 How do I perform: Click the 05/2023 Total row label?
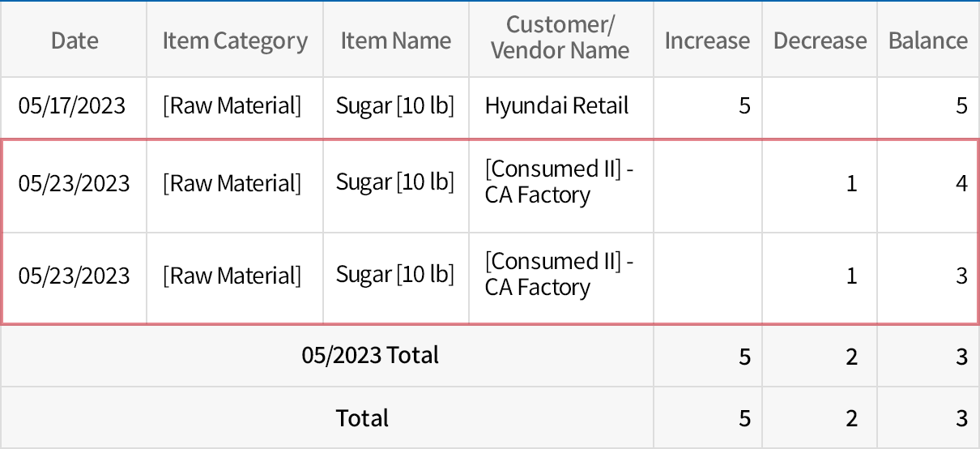[370, 355]
